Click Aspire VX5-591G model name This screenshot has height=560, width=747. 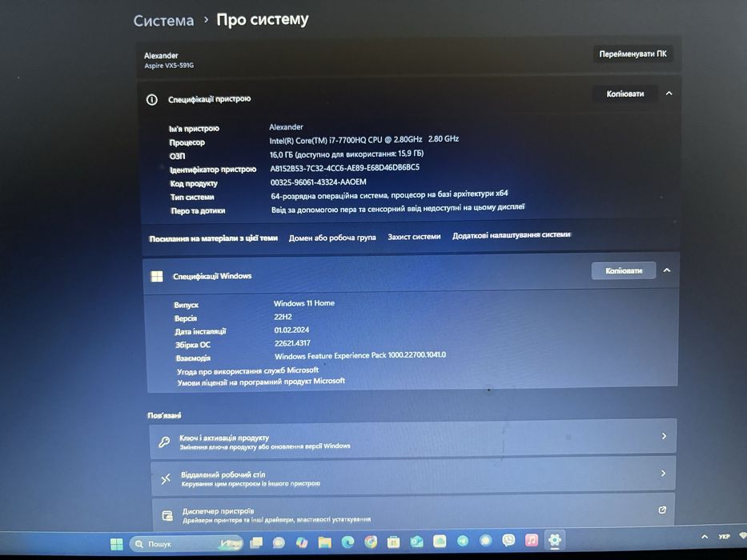pos(169,66)
